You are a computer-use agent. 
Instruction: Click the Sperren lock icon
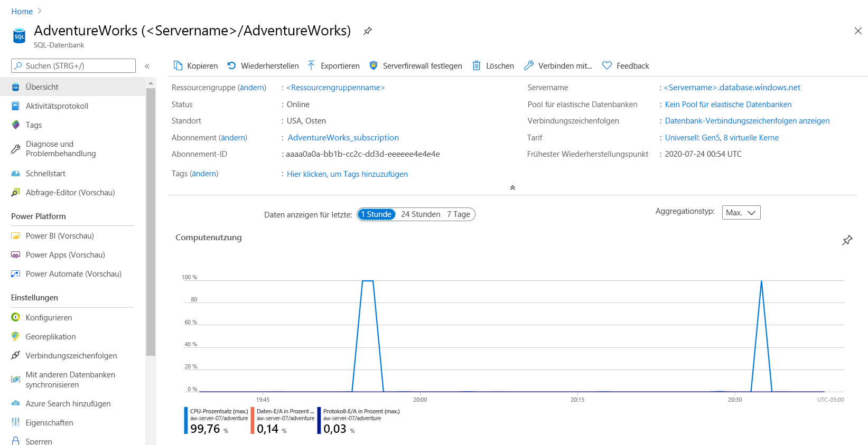16,441
